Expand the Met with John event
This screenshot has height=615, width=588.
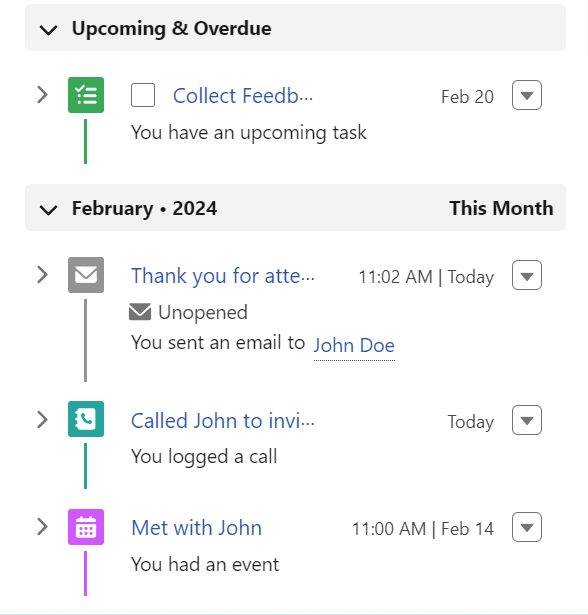coord(43,527)
